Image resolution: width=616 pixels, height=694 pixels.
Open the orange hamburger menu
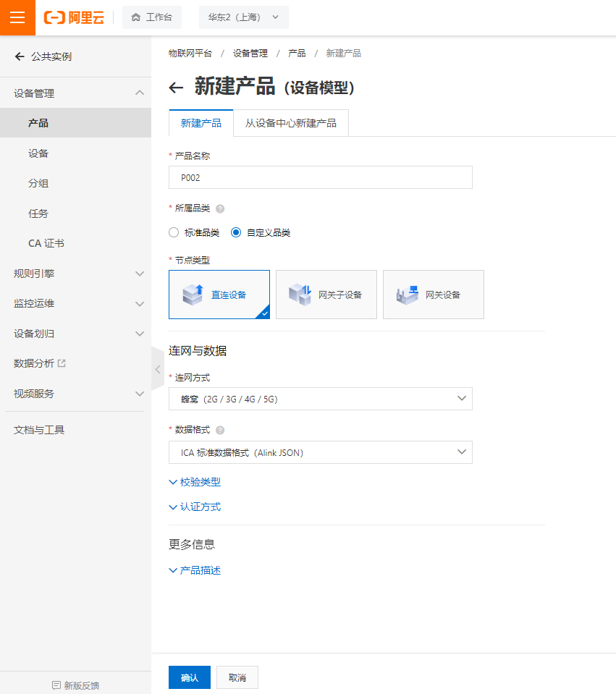pyautogui.click(x=17, y=17)
